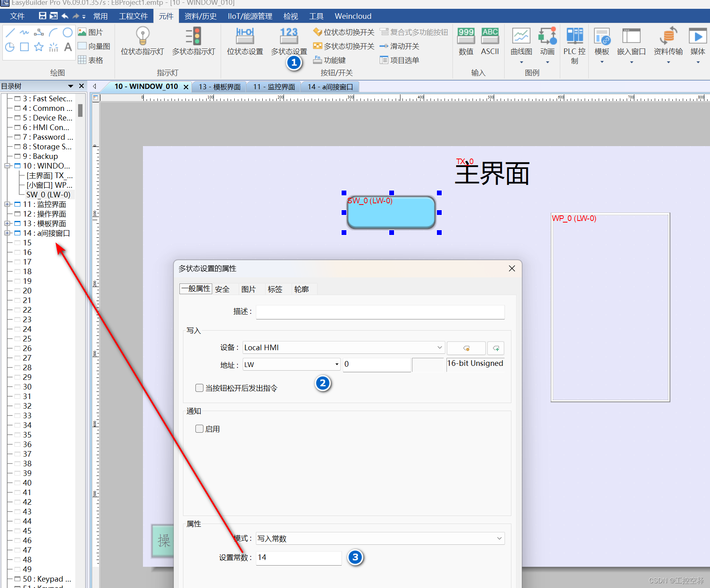710x588 pixels.
Task: Click the address number field showing 0
Action: 377,365
